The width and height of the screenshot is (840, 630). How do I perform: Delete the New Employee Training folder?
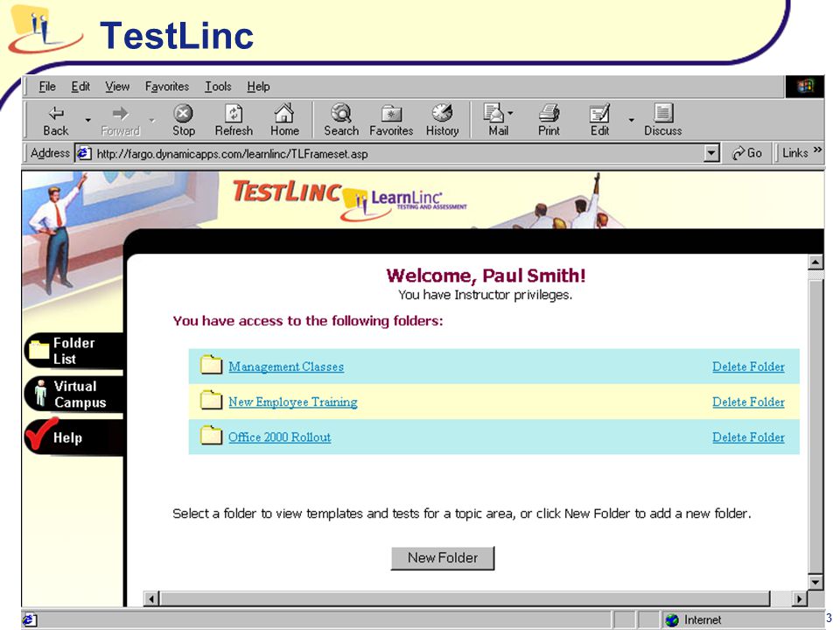[x=748, y=402]
